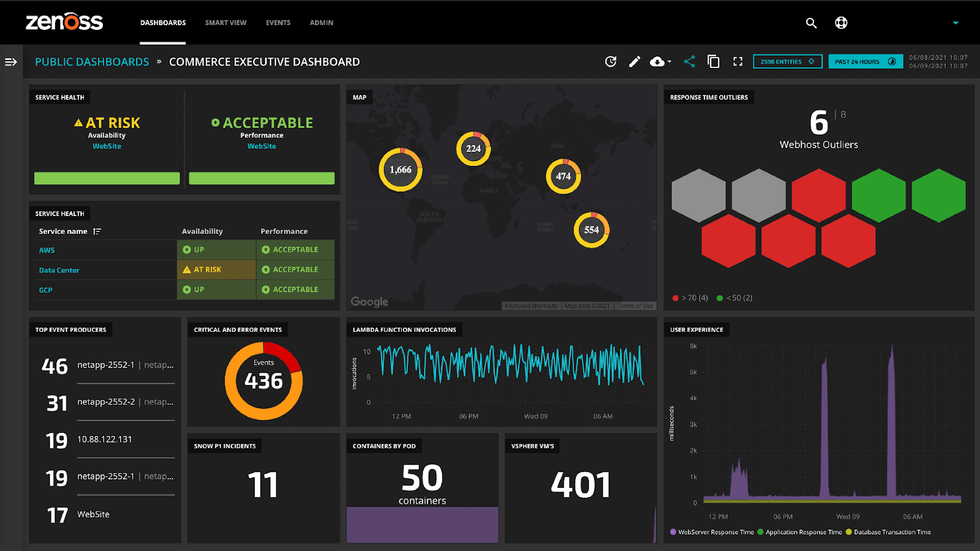Open the Events tab

coord(278,23)
